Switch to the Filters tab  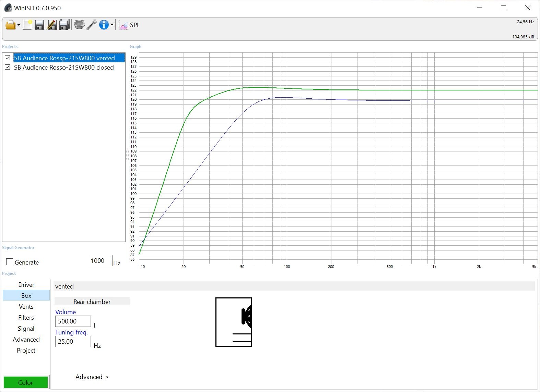(26, 317)
